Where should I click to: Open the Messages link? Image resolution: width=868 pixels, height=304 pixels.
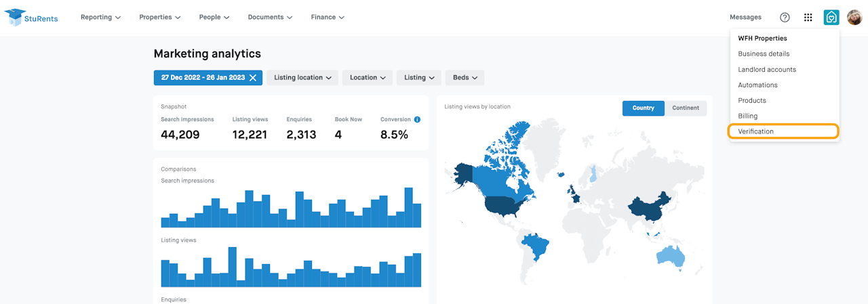745,18
